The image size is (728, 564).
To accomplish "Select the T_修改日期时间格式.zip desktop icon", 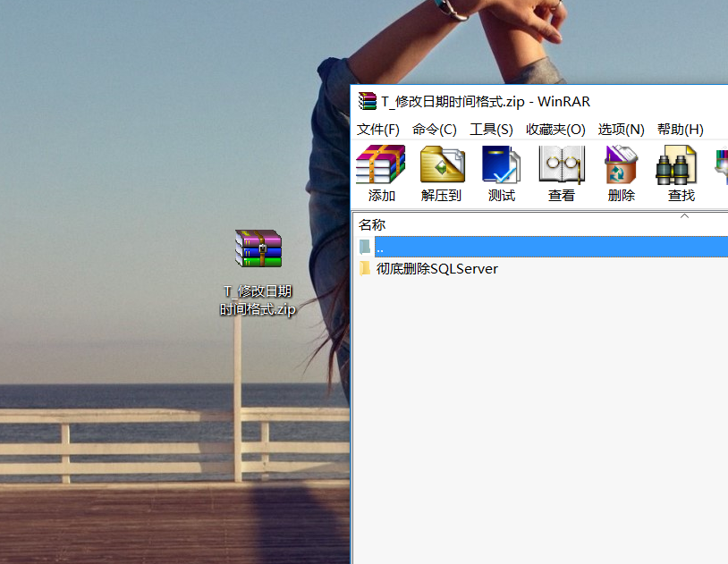I will click(258, 248).
